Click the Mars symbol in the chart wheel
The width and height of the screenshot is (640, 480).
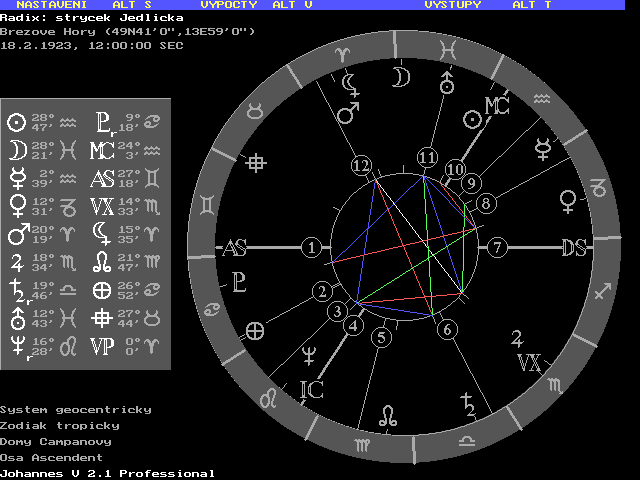pos(348,115)
